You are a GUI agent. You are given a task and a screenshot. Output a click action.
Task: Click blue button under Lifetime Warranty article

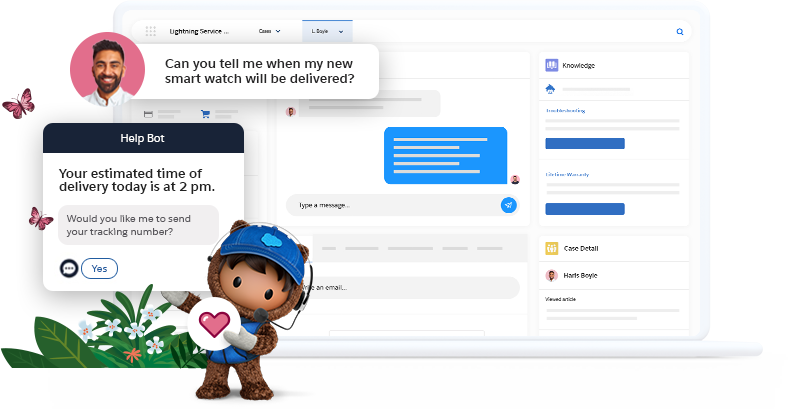tap(585, 209)
